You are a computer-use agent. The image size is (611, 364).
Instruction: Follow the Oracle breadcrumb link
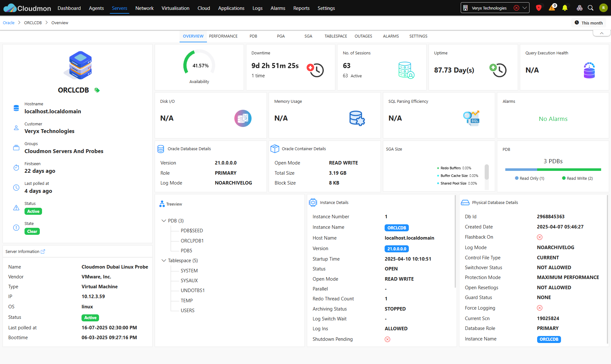9,23
